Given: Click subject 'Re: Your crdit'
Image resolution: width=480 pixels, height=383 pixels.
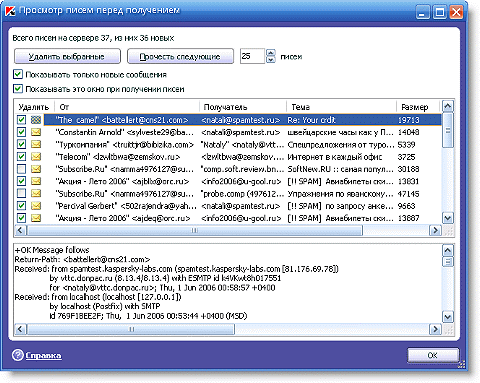Looking at the screenshot, I should click(x=311, y=120).
